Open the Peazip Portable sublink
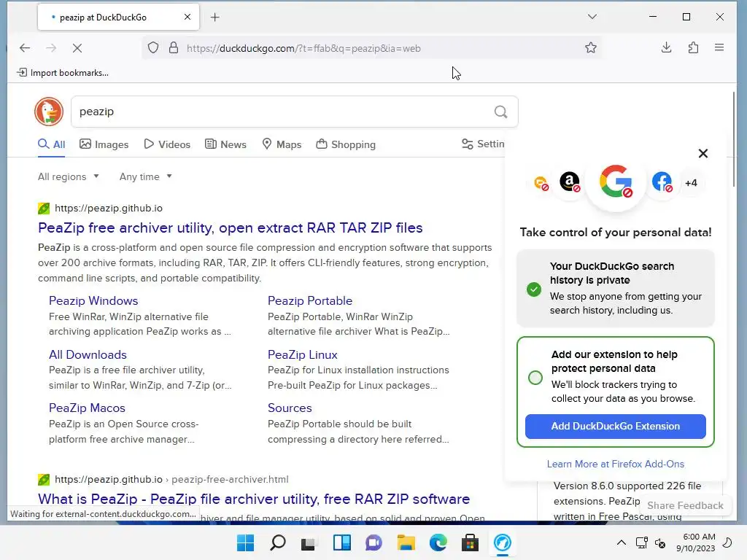Image resolution: width=747 pixels, height=560 pixels. pos(309,300)
